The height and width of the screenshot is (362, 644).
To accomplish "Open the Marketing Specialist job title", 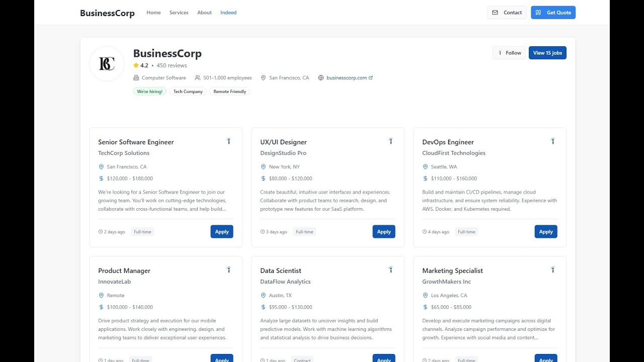I will [x=452, y=271].
